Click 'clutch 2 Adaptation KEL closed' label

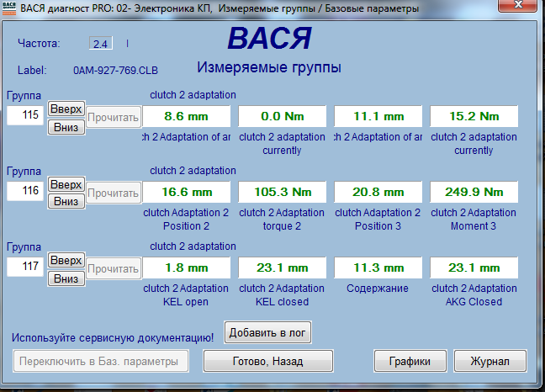pyautogui.click(x=282, y=295)
